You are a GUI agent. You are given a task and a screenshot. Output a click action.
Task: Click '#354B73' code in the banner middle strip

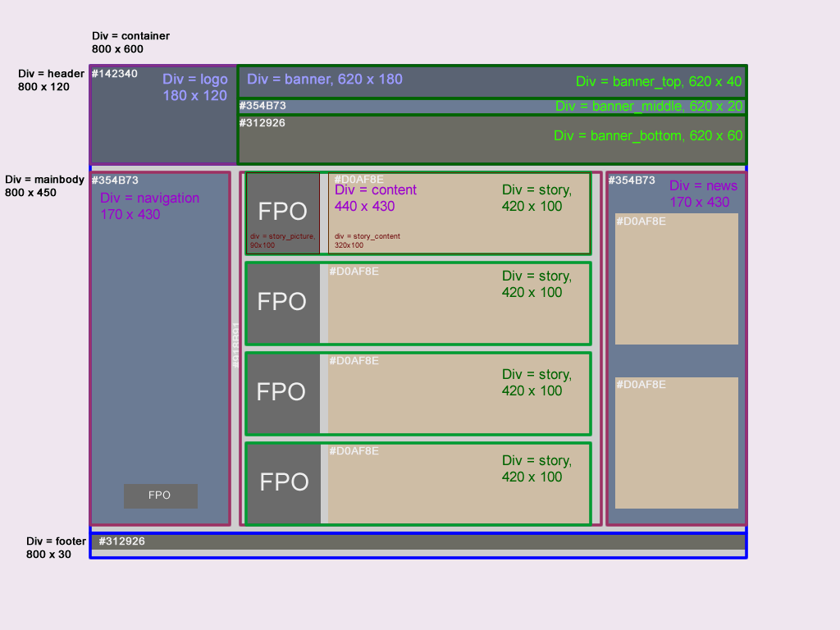click(x=262, y=106)
